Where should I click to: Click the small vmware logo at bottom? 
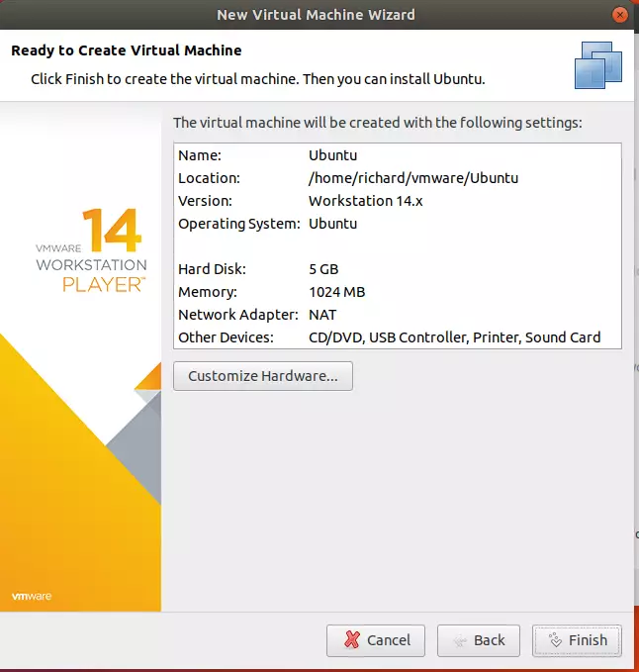click(32, 596)
